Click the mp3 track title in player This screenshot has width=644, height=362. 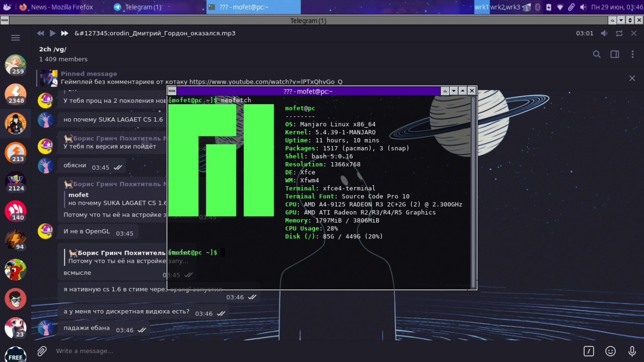[155, 33]
